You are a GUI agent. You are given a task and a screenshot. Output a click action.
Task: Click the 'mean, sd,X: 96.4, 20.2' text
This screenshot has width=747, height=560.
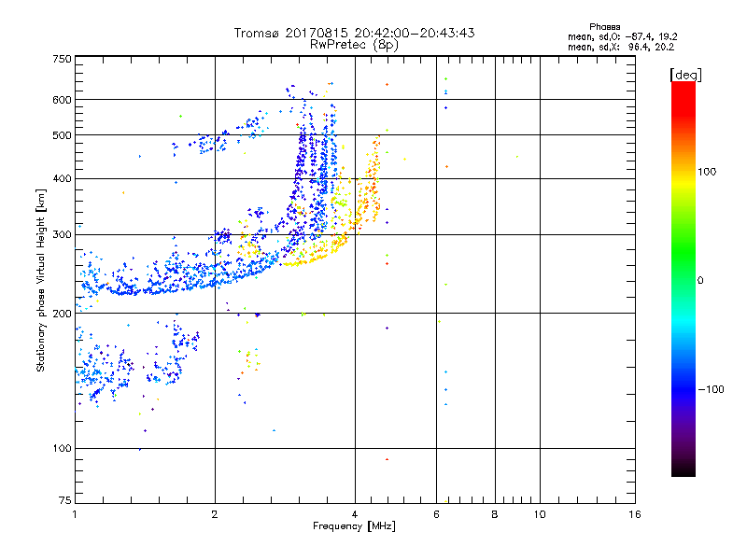[621, 47]
